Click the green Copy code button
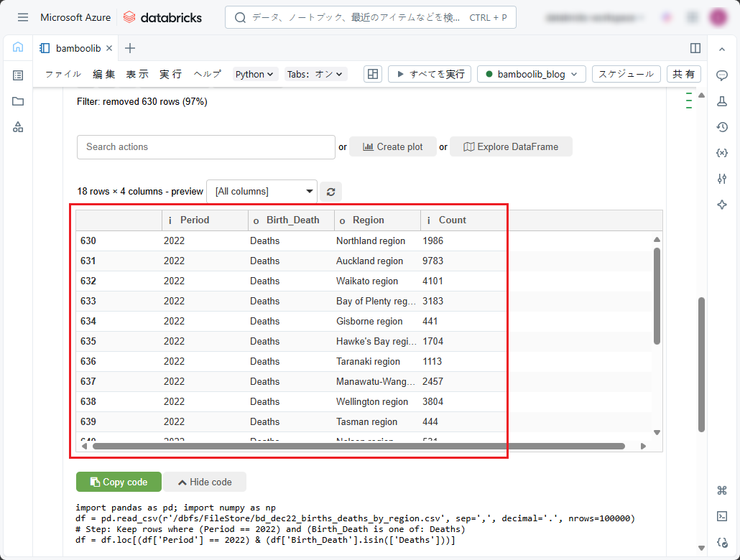This screenshot has width=740, height=560. pos(119,482)
